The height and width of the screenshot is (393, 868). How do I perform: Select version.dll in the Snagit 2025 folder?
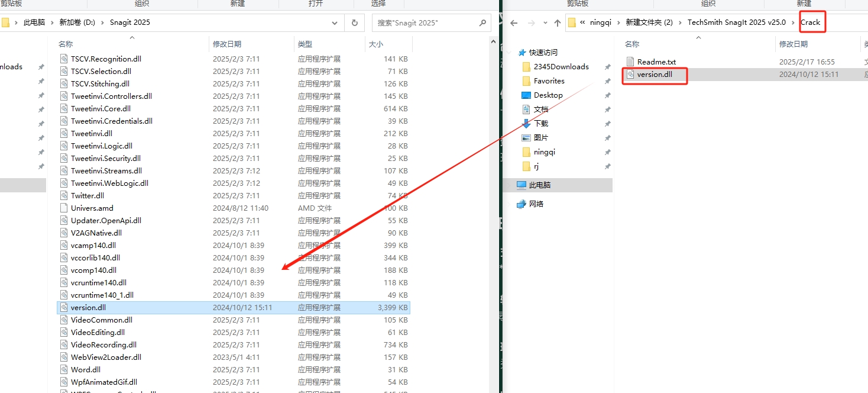pyautogui.click(x=233, y=308)
